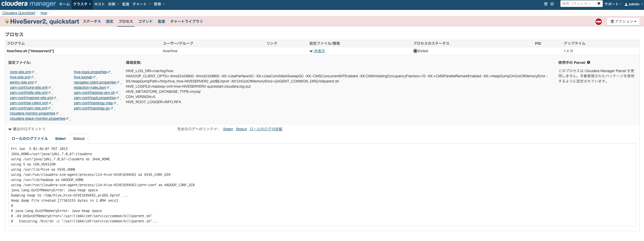This screenshot has width=644, height=241.
Task: Click the 1.4 分 uptime value
Action: [x=568, y=51]
